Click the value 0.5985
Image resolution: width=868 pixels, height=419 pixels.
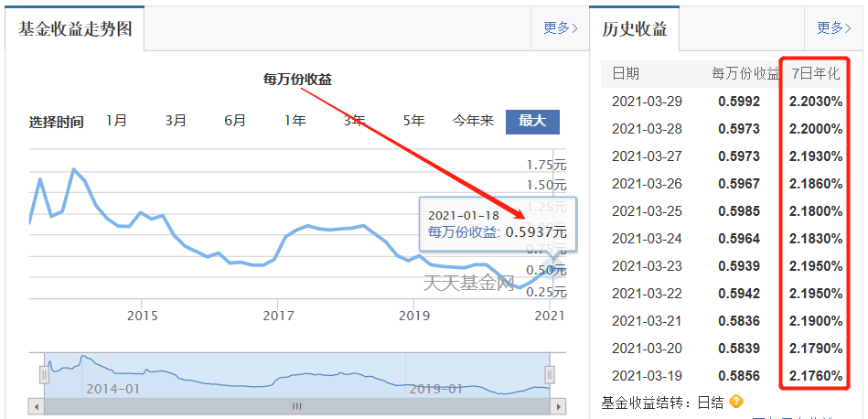739,211
